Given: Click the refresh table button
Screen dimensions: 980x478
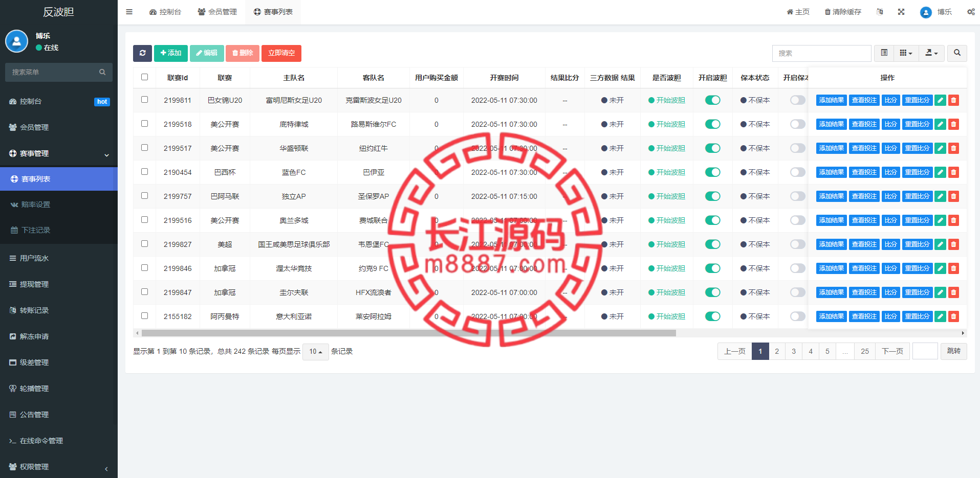Looking at the screenshot, I should 142,53.
